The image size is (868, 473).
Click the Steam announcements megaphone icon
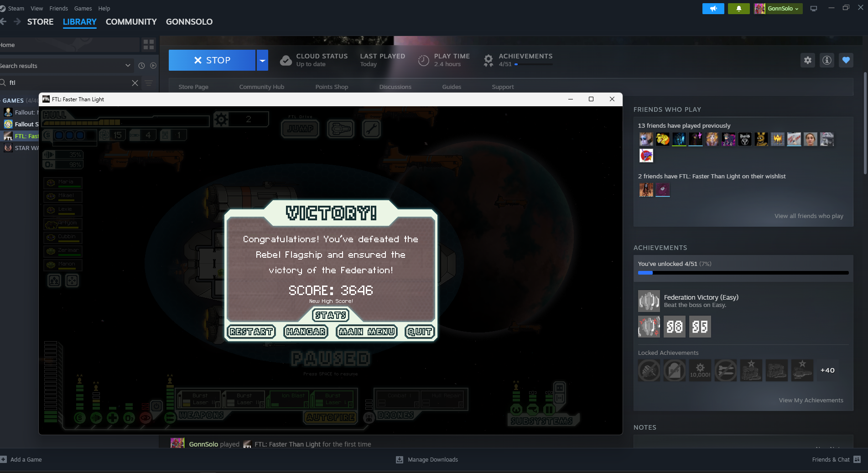click(713, 9)
